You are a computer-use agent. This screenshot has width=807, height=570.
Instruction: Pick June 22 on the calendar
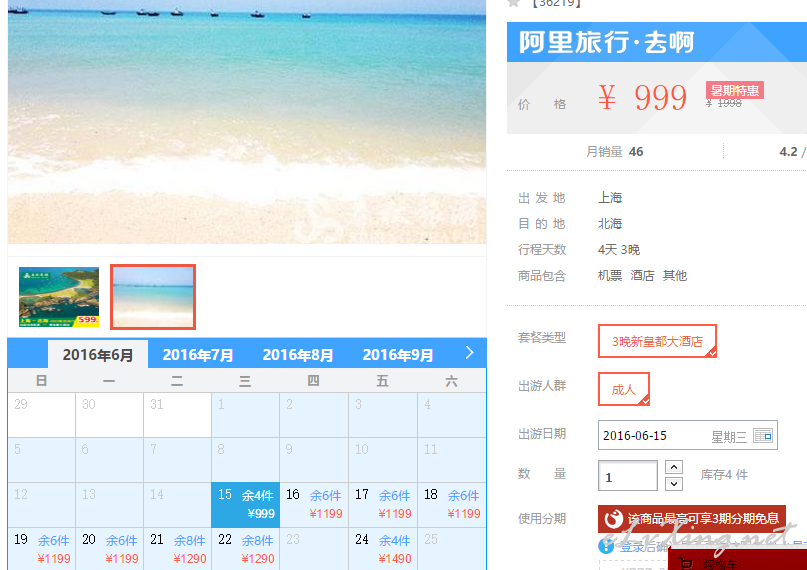coord(245,548)
